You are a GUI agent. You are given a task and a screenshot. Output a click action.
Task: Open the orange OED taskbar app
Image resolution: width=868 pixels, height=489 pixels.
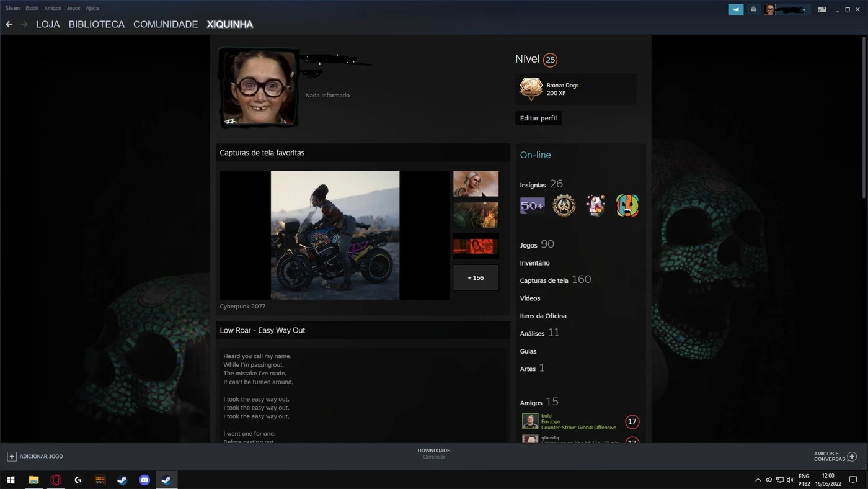click(x=100, y=480)
